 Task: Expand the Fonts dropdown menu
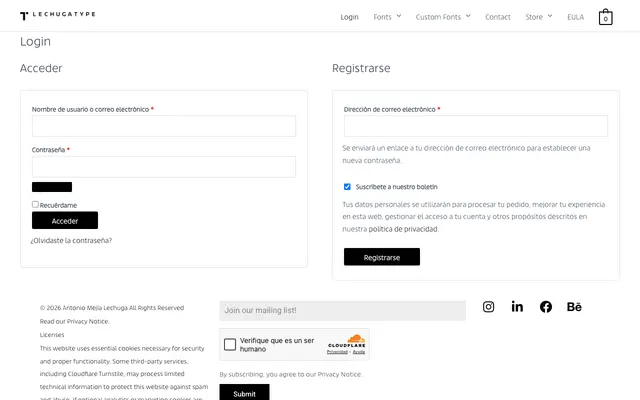click(x=387, y=17)
